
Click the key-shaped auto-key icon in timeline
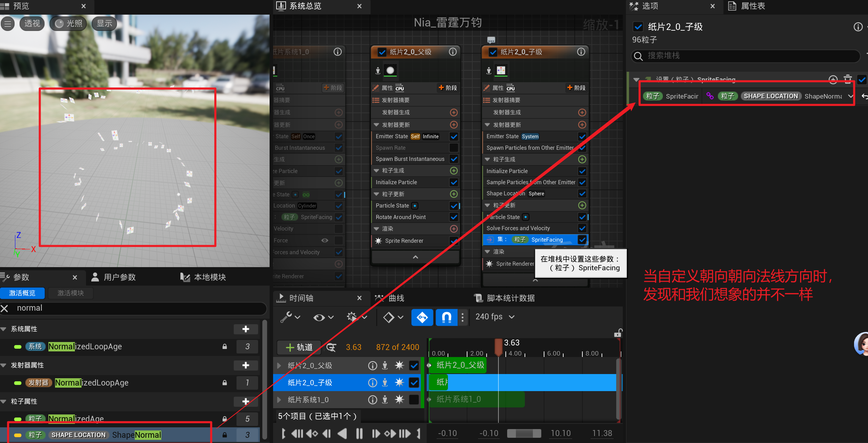pos(422,317)
